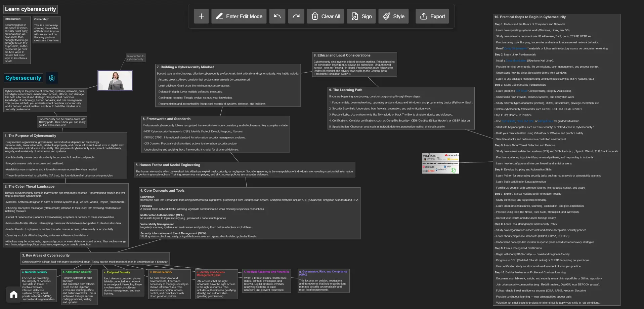The width and height of the screenshot is (644, 309).
Task: Select the 'Introduction:' note node
Action: [17, 40]
